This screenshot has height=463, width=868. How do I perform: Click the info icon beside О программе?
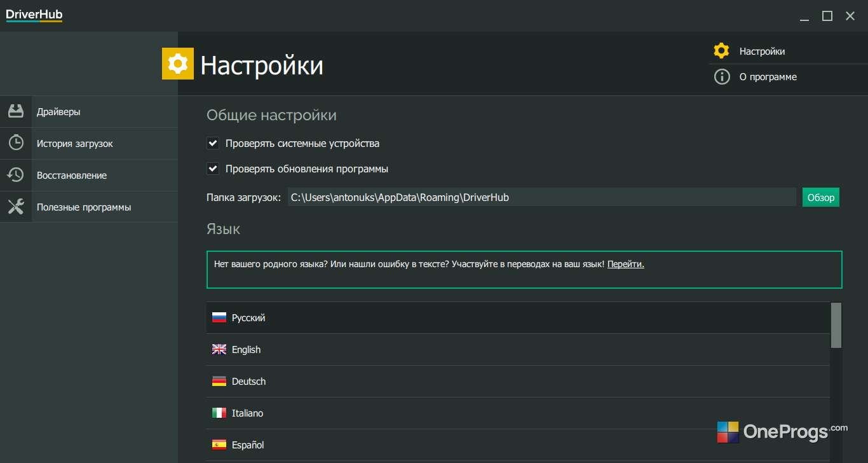[x=722, y=77]
